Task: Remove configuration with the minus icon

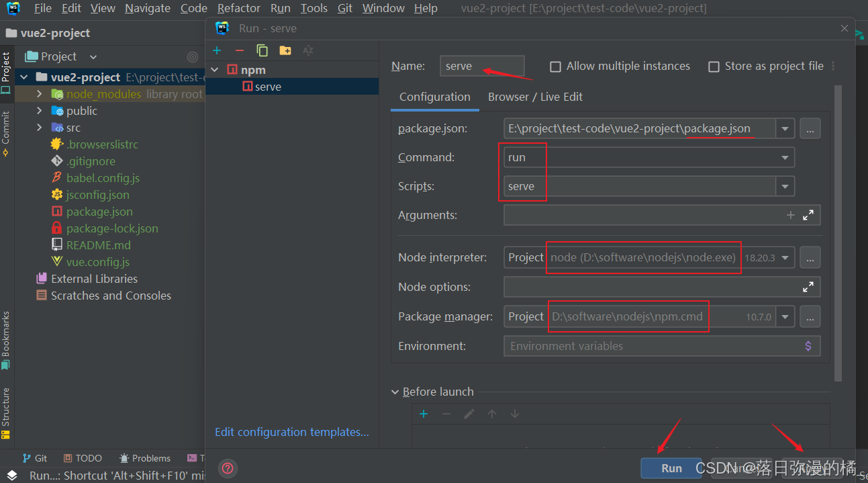Action: coord(239,51)
